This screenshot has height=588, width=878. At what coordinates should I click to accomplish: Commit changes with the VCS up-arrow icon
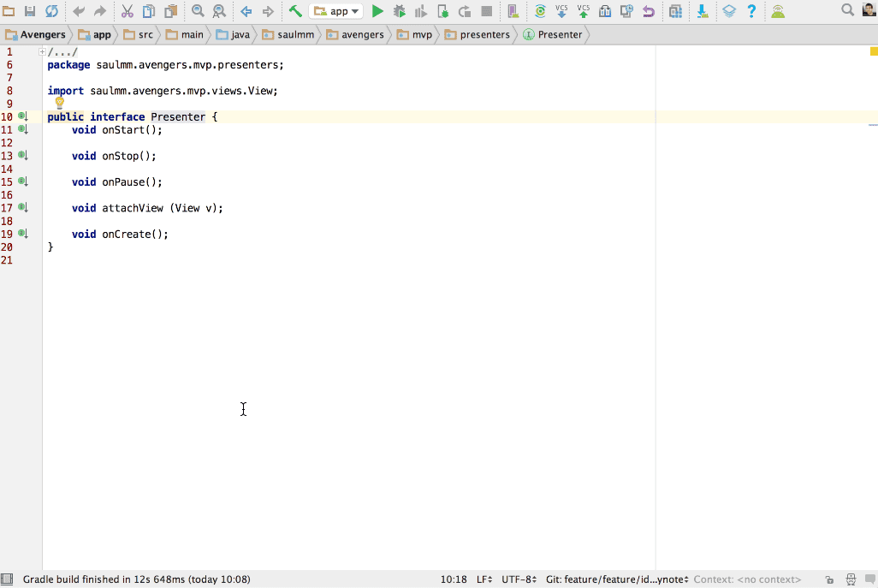click(x=583, y=11)
